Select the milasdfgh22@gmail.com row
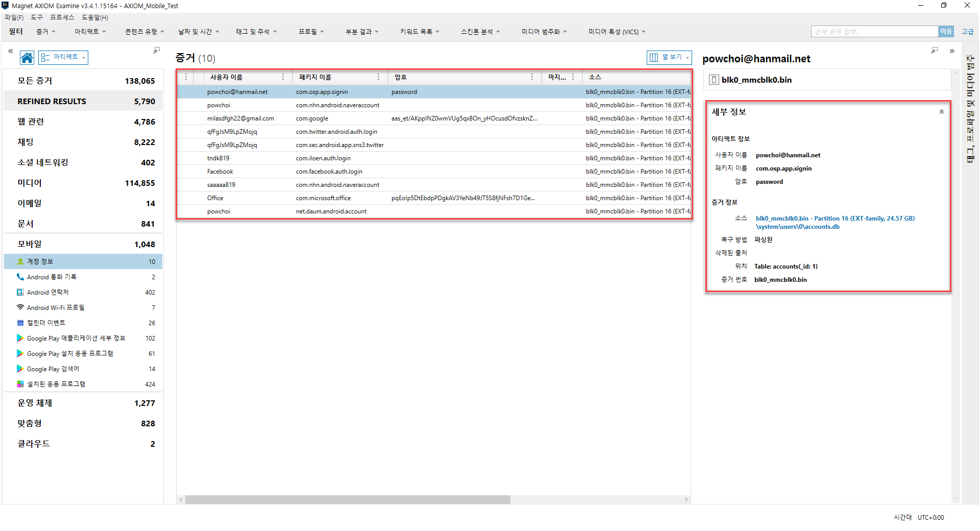This screenshot has height=531, width=980. point(434,118)
